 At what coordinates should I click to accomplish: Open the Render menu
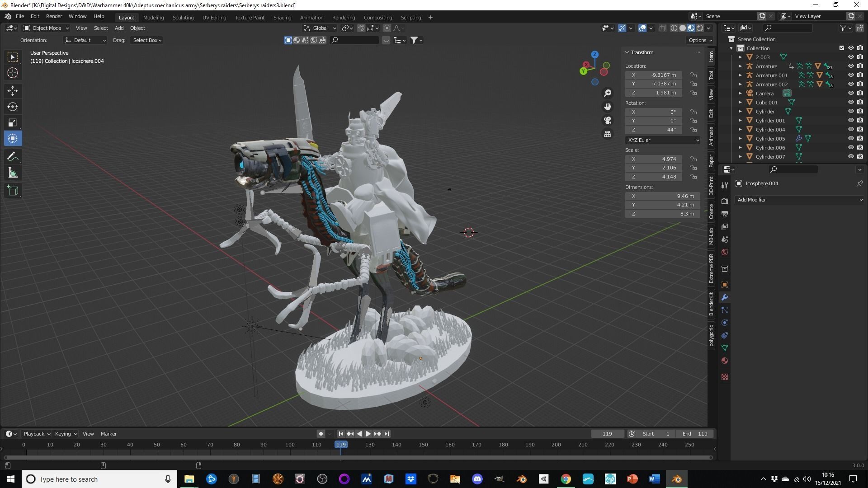click(54, 16)
